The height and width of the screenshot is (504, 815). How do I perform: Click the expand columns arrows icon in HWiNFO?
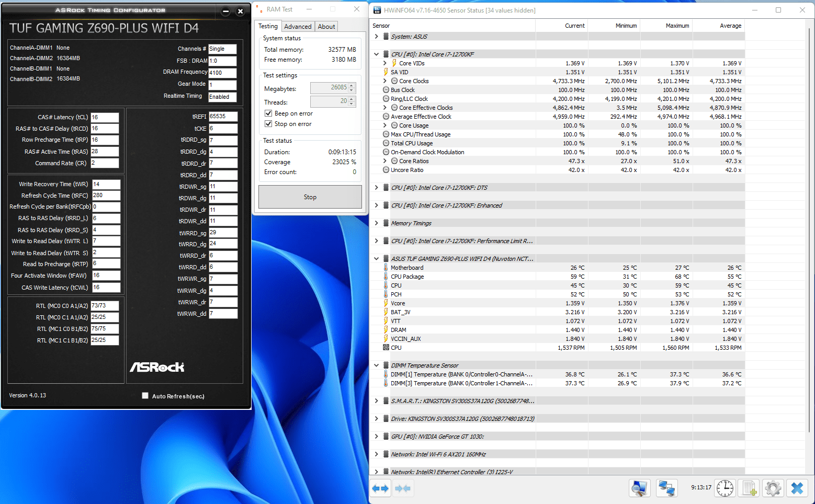point(380,488)
